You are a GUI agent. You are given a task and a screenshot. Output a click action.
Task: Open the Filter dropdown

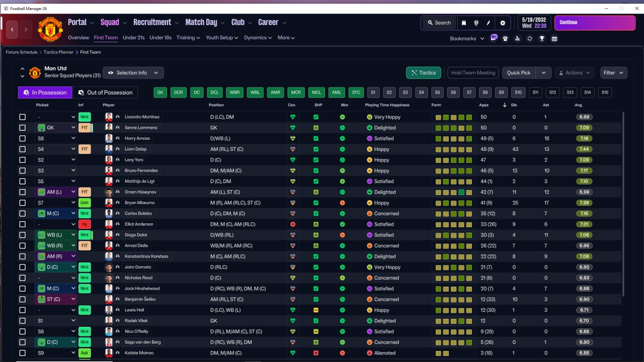click(x=614, y=73)
